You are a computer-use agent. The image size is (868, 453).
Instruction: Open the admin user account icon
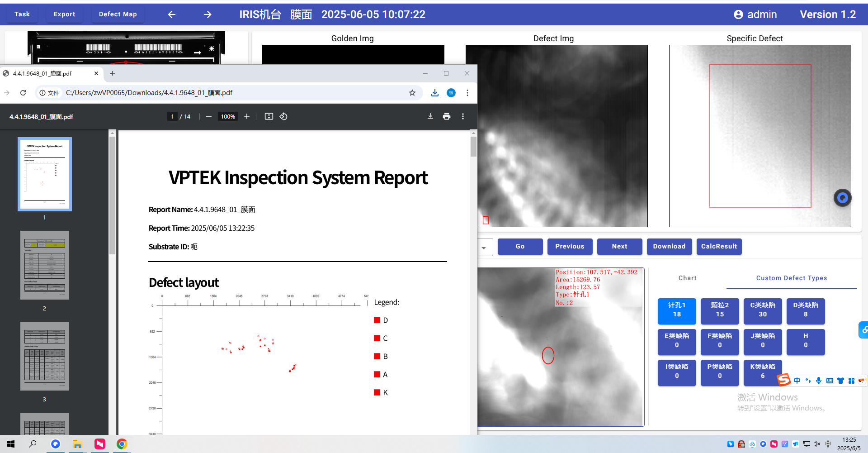click(738, 14)
